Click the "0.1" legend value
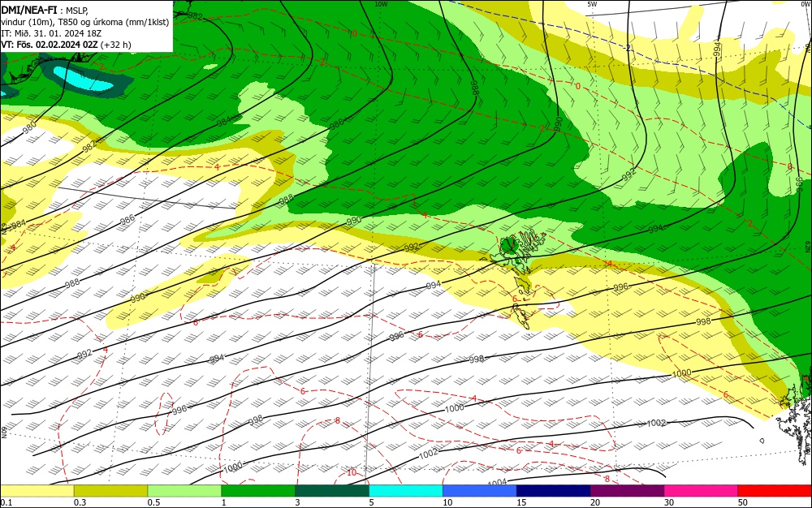812x508 pixels. (6, 502)
